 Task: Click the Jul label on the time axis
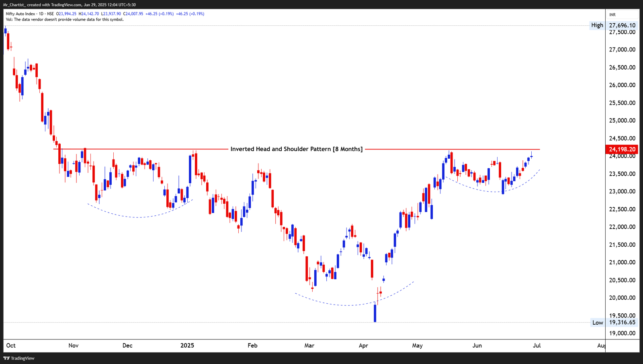pos(537,346)
